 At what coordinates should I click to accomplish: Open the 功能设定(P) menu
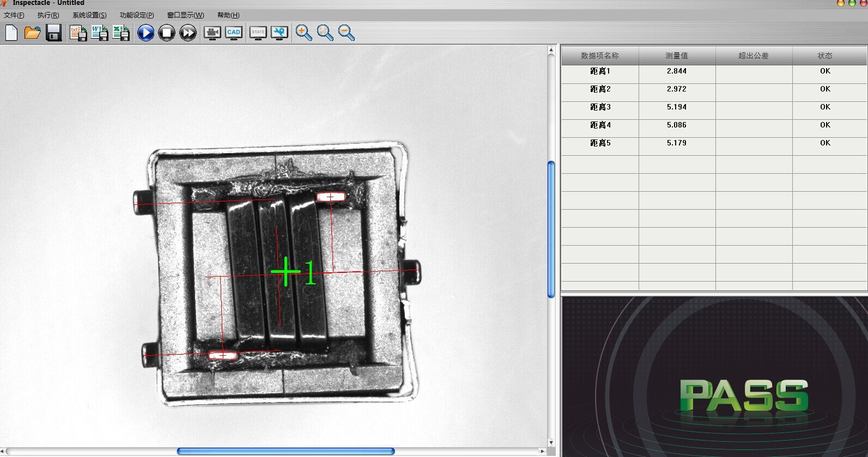137,15
